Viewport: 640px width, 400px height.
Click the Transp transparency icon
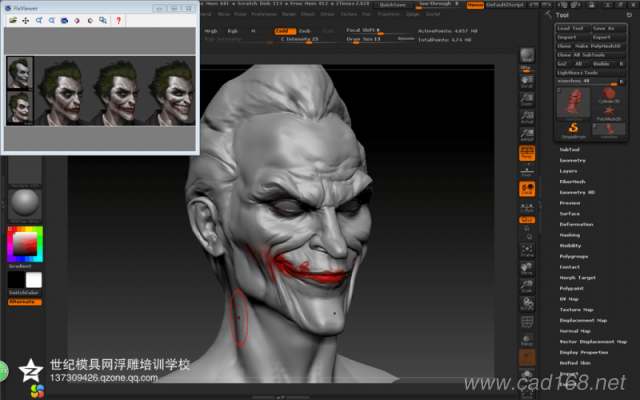pos(527,340)
